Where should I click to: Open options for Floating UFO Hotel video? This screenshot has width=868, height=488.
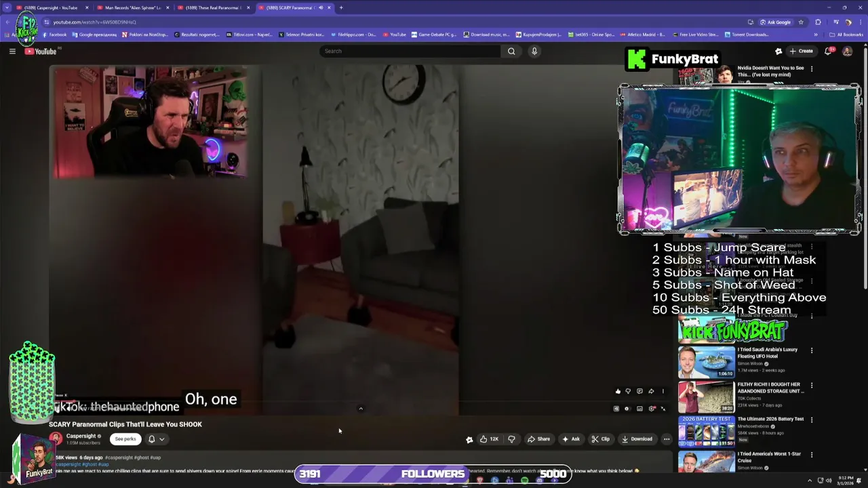[x=812, y=350]
